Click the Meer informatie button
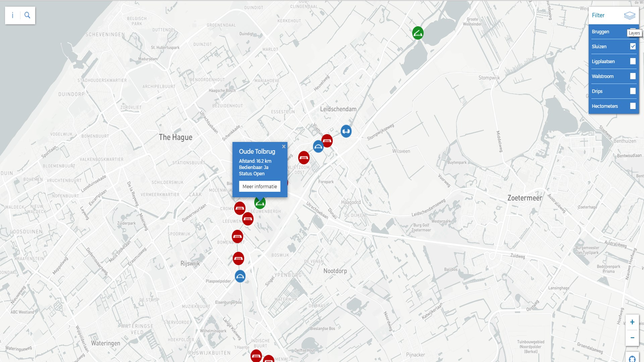Viewport: 644px width, 362px height. 260,186
